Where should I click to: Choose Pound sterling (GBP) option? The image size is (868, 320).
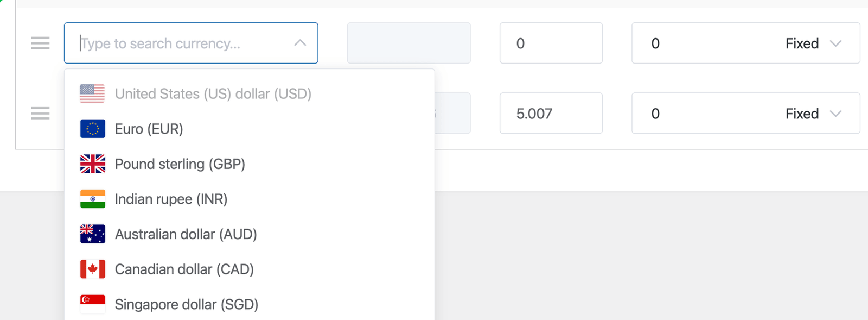pyautogui.click(x=180, y=164)
